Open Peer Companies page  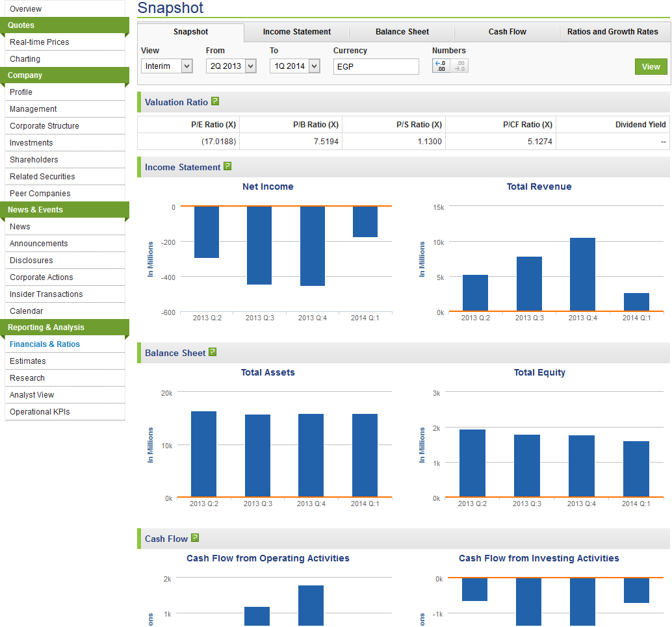40,193
